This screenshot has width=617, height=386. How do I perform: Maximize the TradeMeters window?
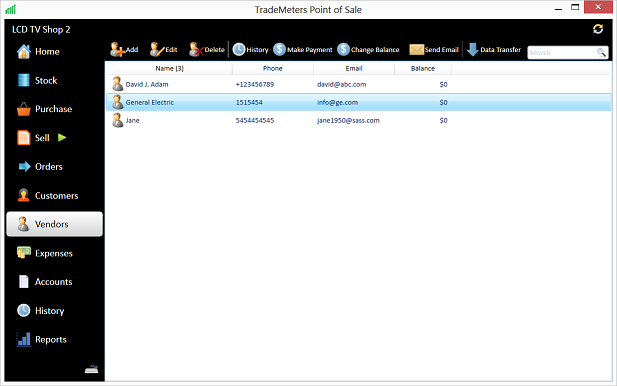575,7
